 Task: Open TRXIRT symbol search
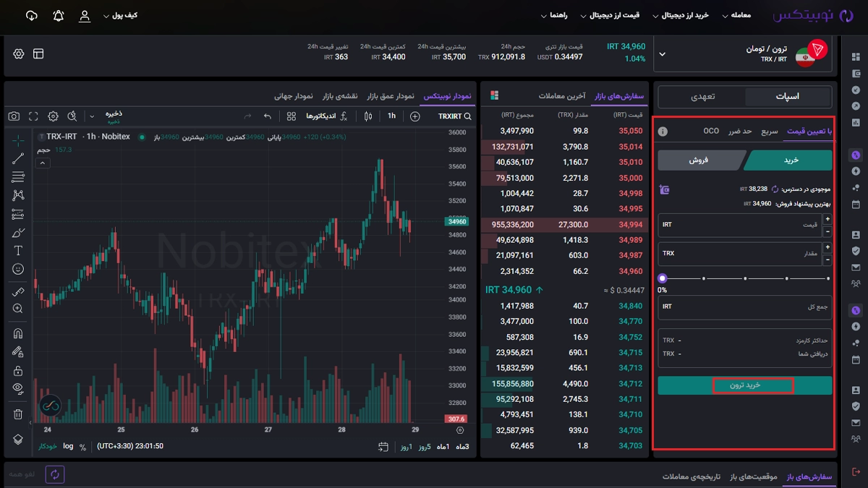click(x=455, y=116)
